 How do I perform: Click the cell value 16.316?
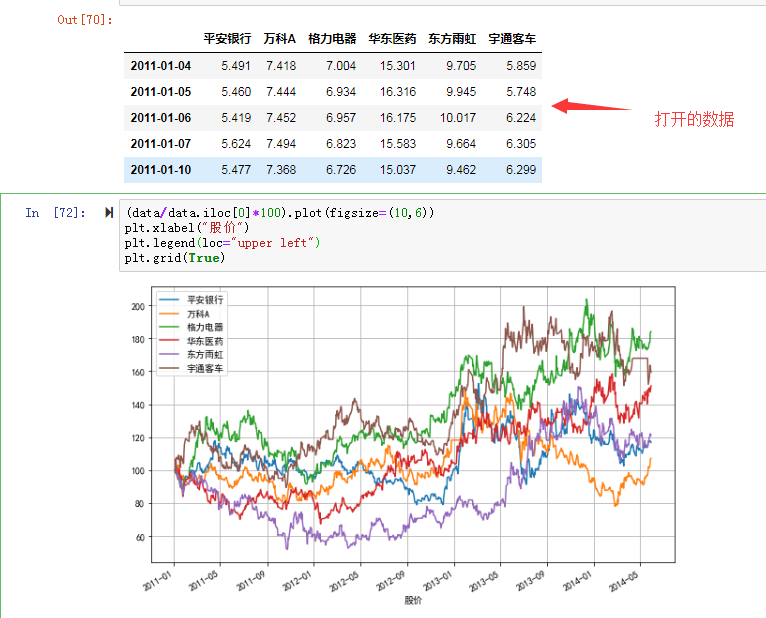398,92
